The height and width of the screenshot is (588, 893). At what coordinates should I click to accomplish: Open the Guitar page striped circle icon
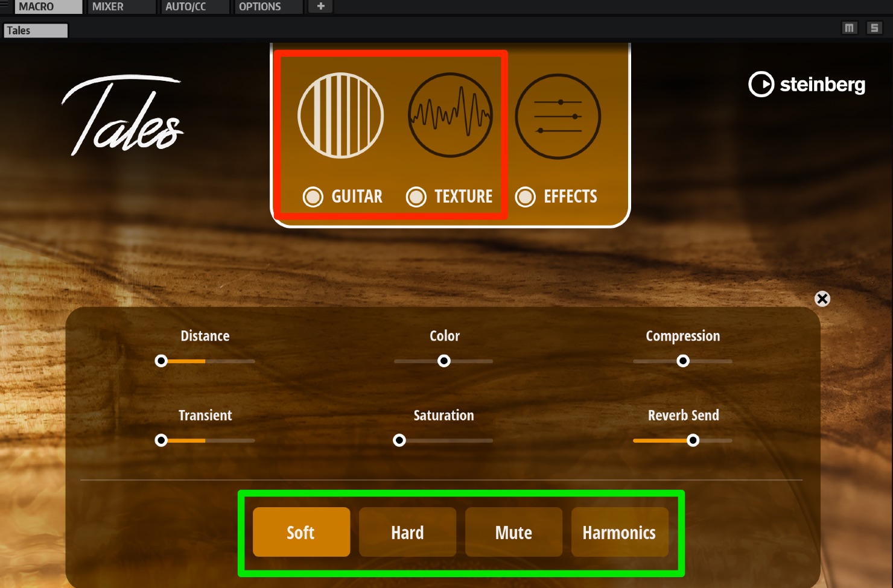tap(341, 116)
